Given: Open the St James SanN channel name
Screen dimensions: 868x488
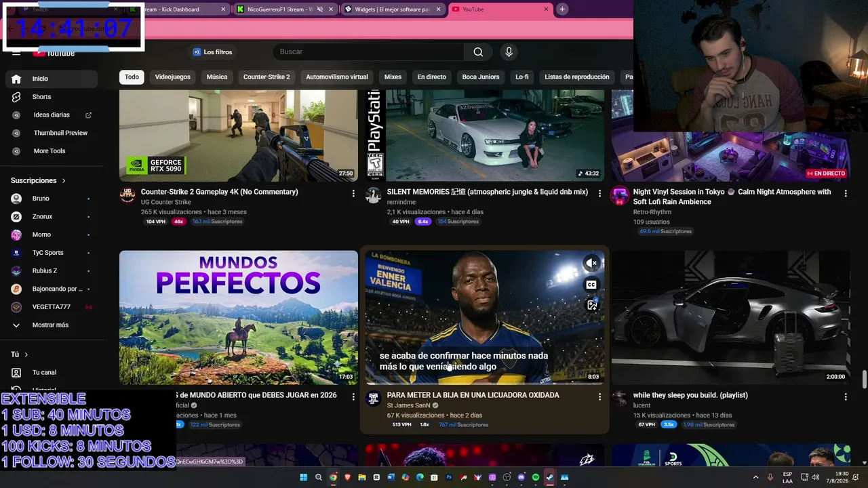Looking at the screenshot, I should [x=409, y=405].
